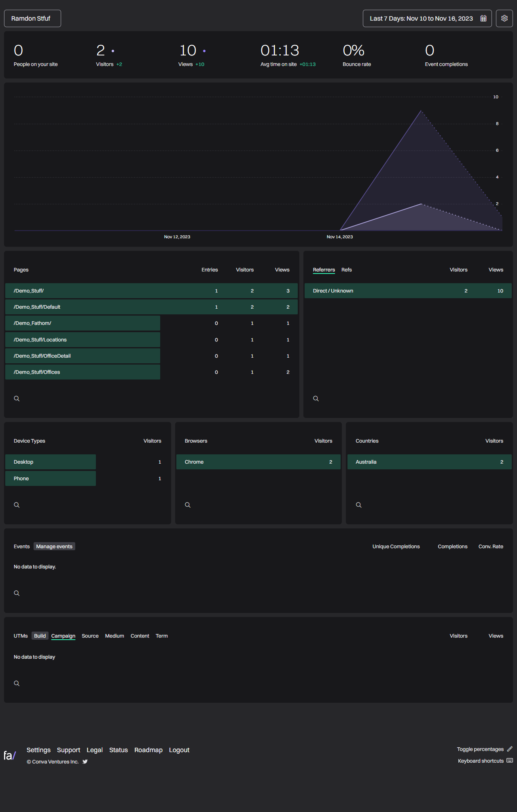Click the Unique Completions column header

396,547
